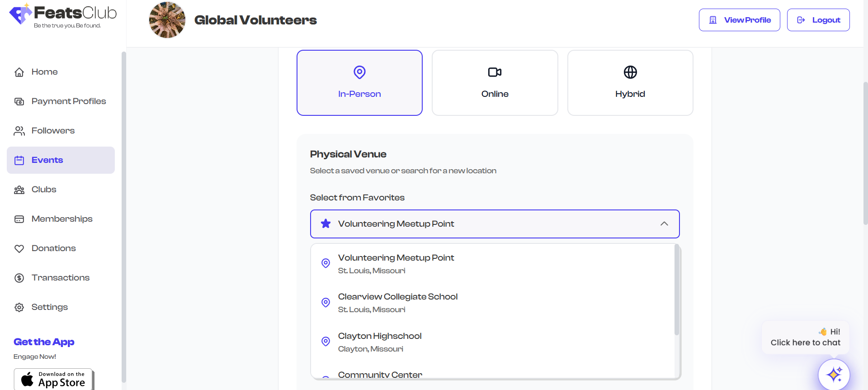Open the chat assistant sparkle button

point(834,375)
